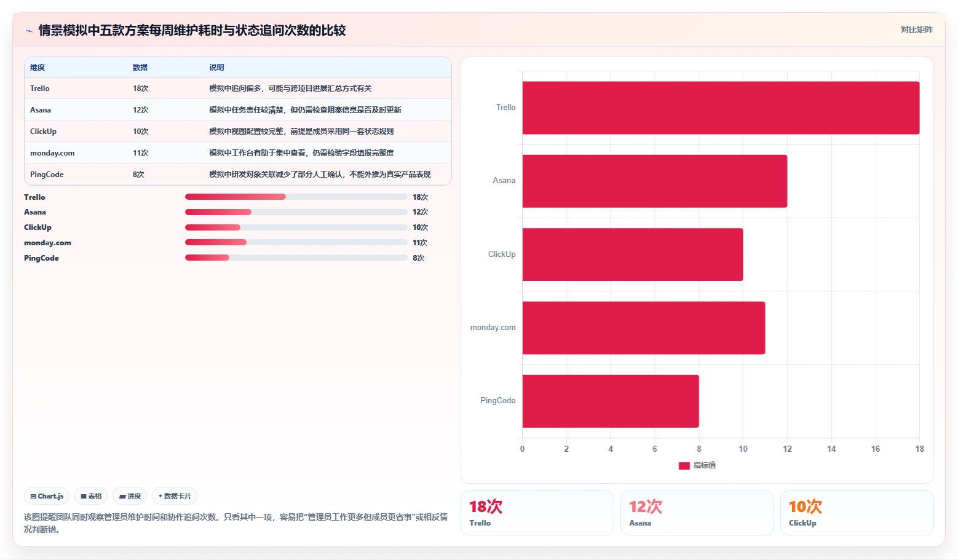The image size is (958, 560).
Task: Click the Trello bar in chart
Action: pyautogui.click(x=721, y=108)
